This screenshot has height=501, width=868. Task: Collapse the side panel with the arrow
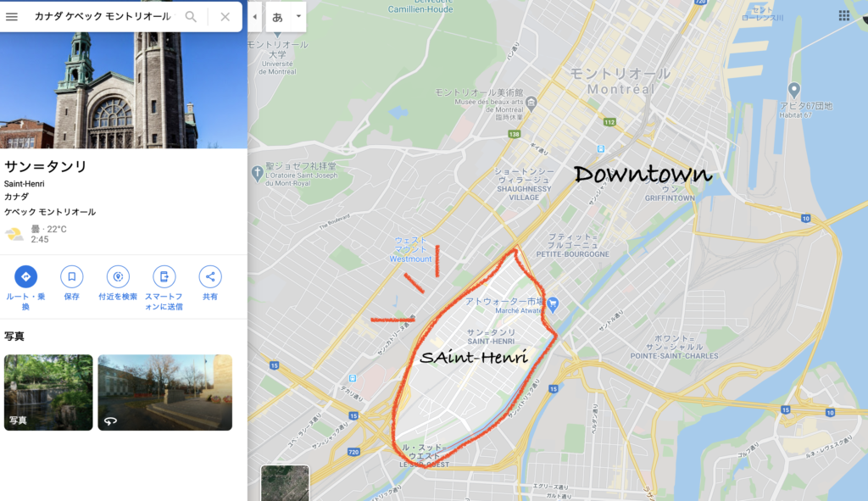tap(254, 17)
